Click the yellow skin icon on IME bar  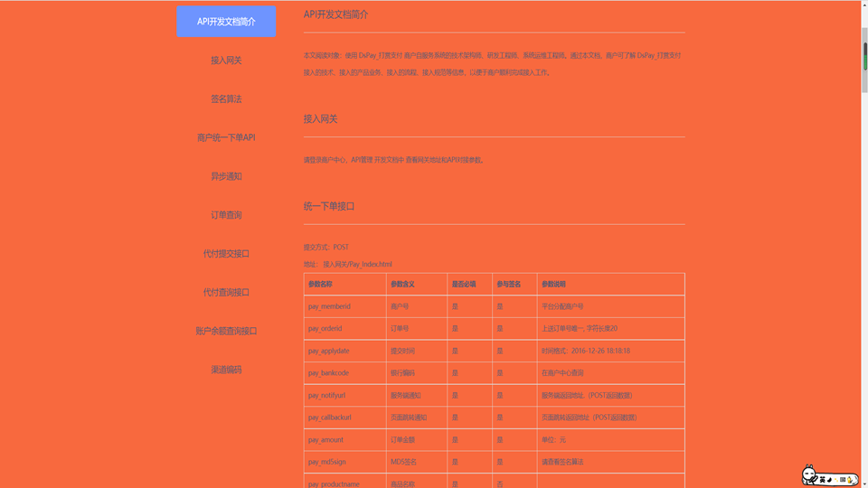[x=850, y=480]
